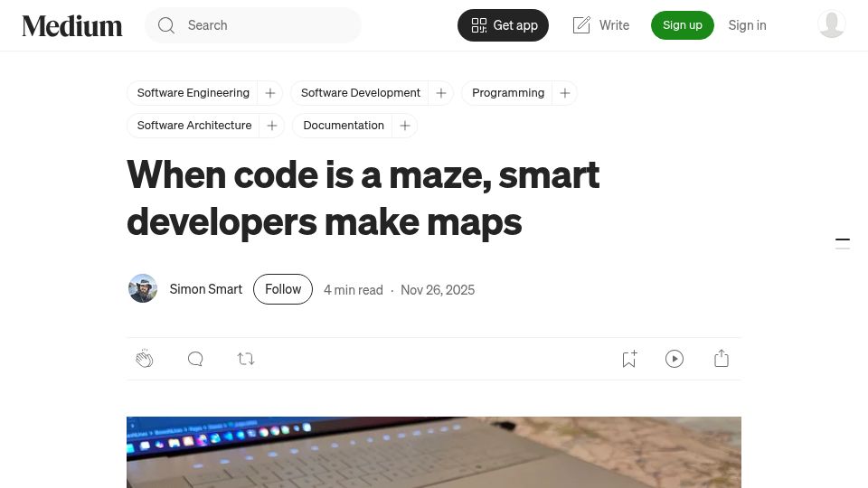This screenshot has height=488, width=868.
Task: Focus the Search input field
Action: point(253,25)
